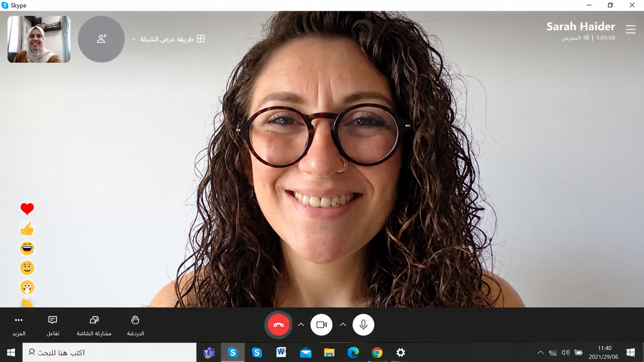Image resolution: width=644 pixels, height=362 pixels.
Task: Send the clapping hands reaction
Action: tap(27, 303)
